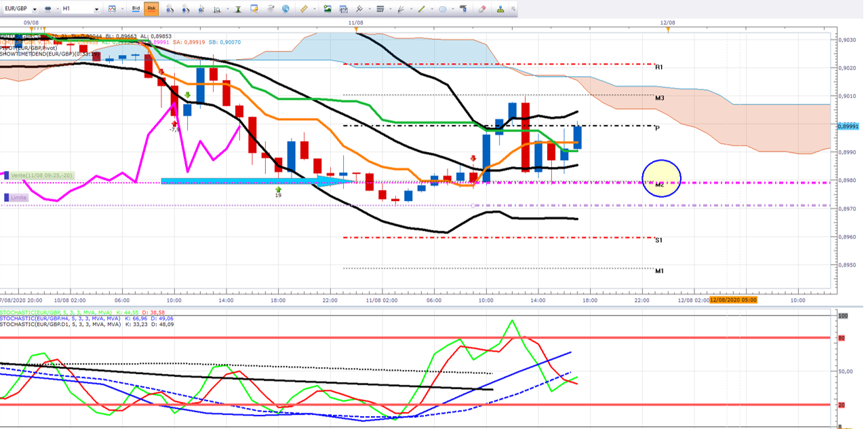This screenshot has height=429, width=868.
Task: Click the 0,8950 price axis value
Action: pos(848,265)
